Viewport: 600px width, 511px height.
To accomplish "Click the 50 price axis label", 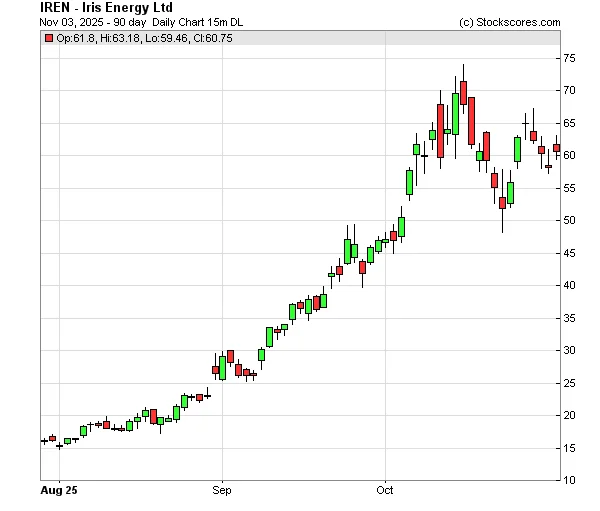I will point(569,221).
